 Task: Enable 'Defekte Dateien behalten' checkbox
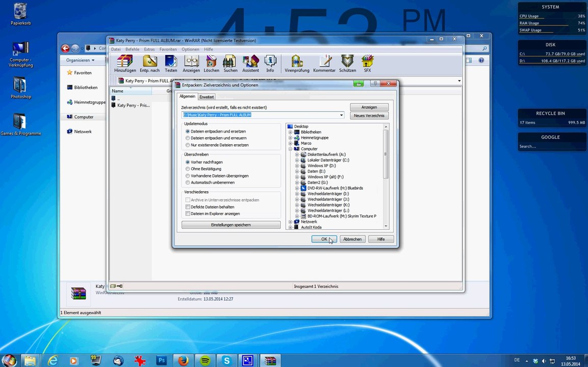click(x=188, y=207)
